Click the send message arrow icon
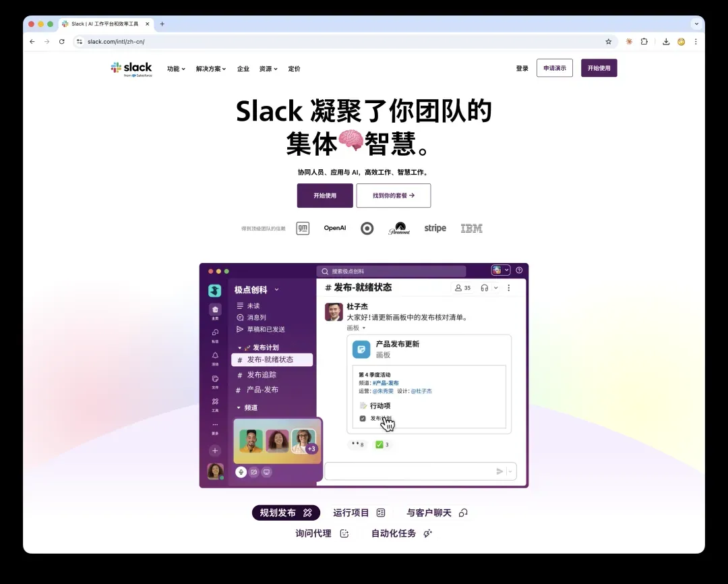Screen dimensions: 728x584 (x=499, y=471)
